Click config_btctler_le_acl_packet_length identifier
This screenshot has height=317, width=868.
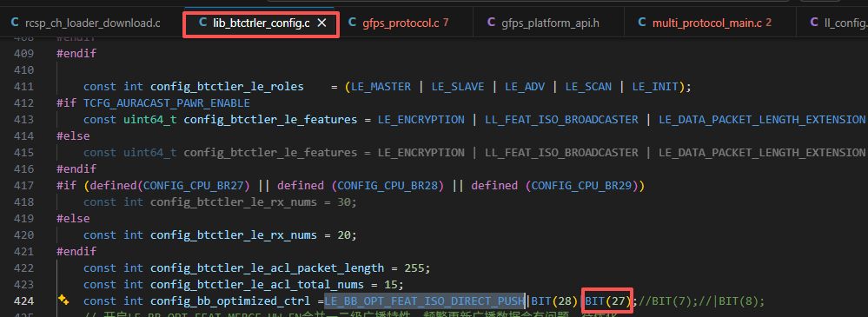[267, 268]
